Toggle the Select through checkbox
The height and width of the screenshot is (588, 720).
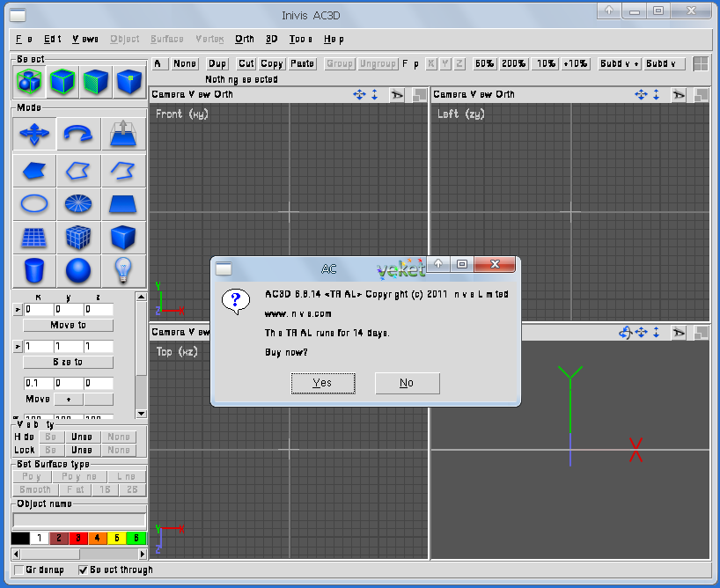click(x=83, y=570)
